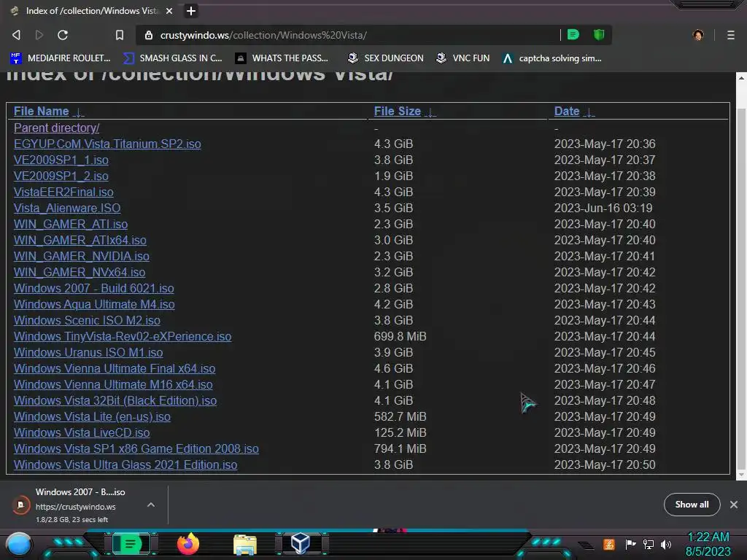Open the Start orb
747x560 pixels.
(x=18, y=545)
